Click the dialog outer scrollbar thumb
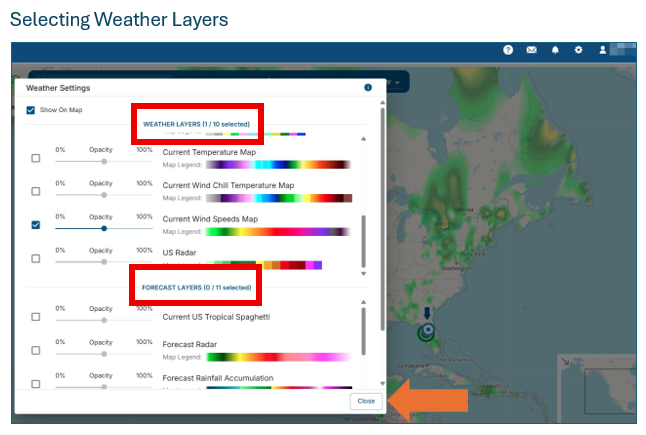This screenshot has height=435, width=646. point(383,219)
